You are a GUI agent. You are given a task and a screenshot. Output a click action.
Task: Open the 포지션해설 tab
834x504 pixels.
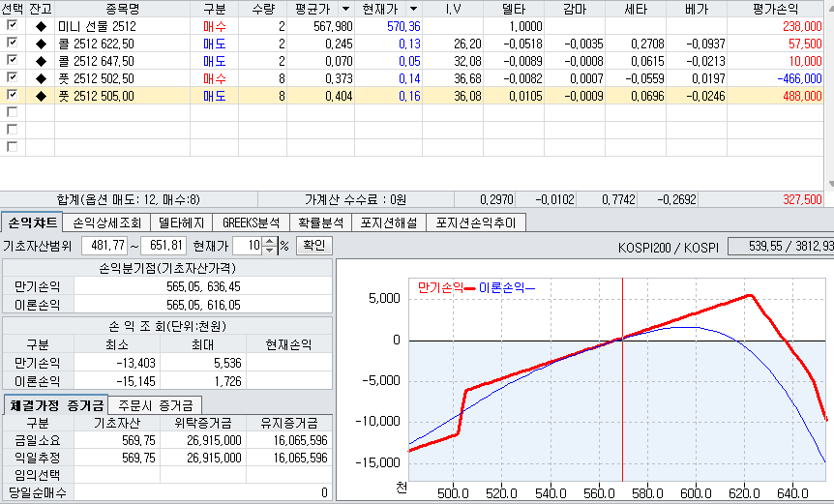point(389,222)
